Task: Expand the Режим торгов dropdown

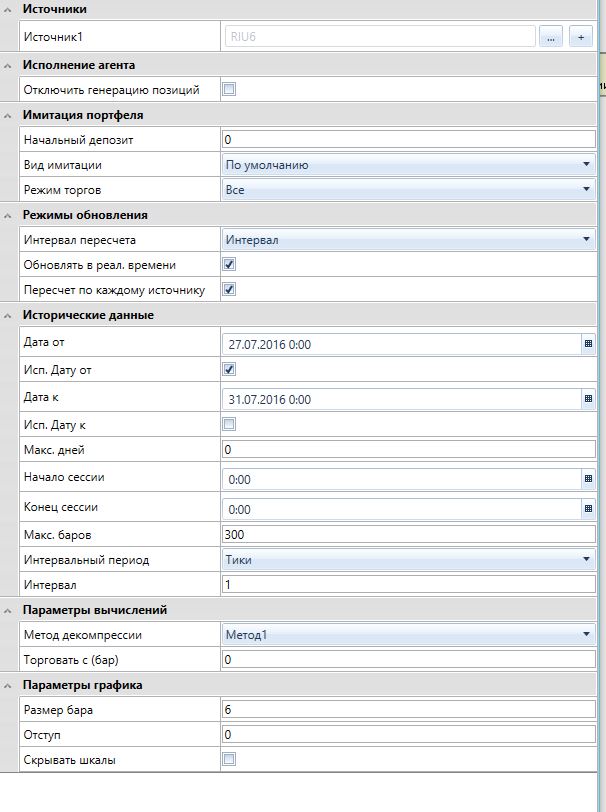Action: point(587,190)
